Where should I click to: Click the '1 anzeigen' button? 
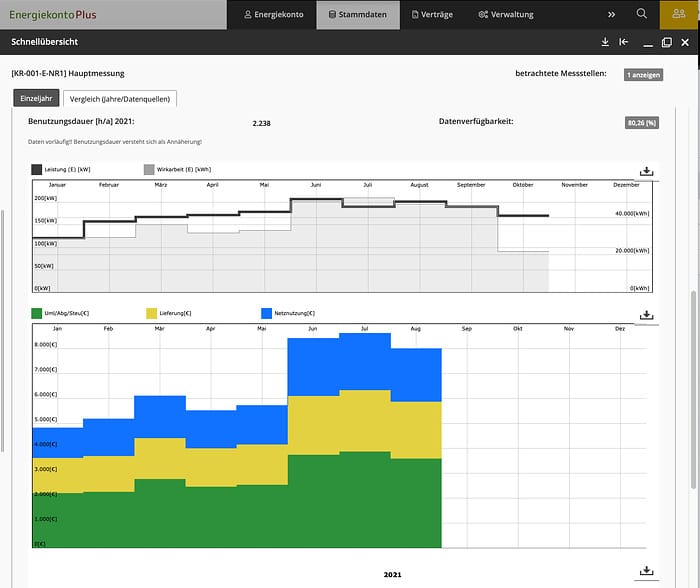pyautogui.click(x=643, y=75)
